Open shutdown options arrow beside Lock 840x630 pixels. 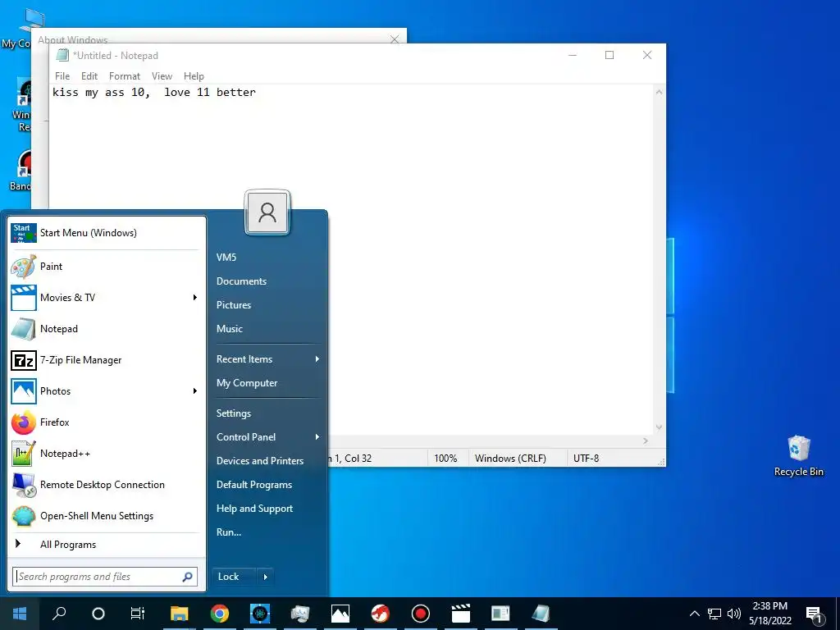click(265, 577)
